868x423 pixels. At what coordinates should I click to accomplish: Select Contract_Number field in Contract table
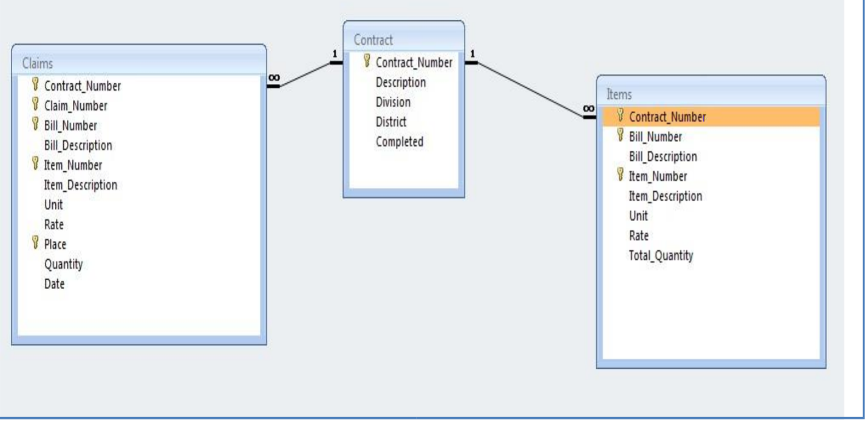tap(414, 63)
